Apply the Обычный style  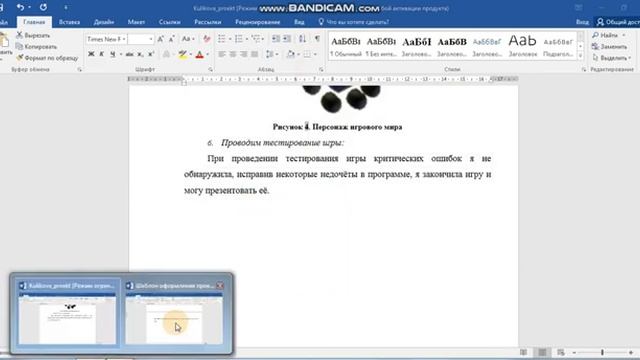(x=346, y=47)
